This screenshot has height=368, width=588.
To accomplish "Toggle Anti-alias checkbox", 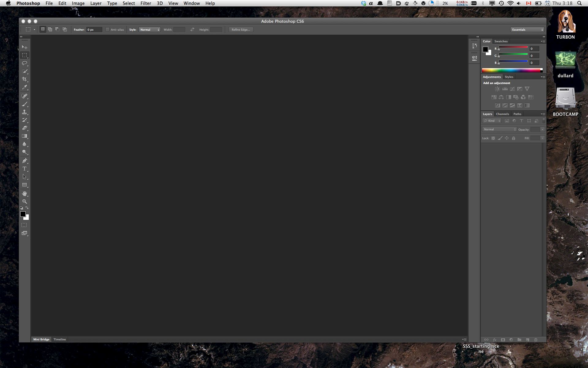I will point(107,29).
